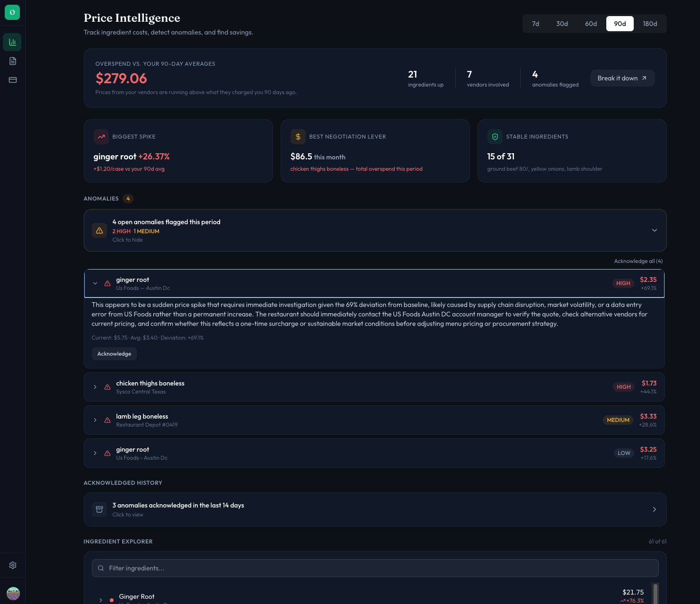The width and height of the screenshot is (700, 604).
Task: Click the 61 of 61 ingredient count
Action: coord(657,542)
